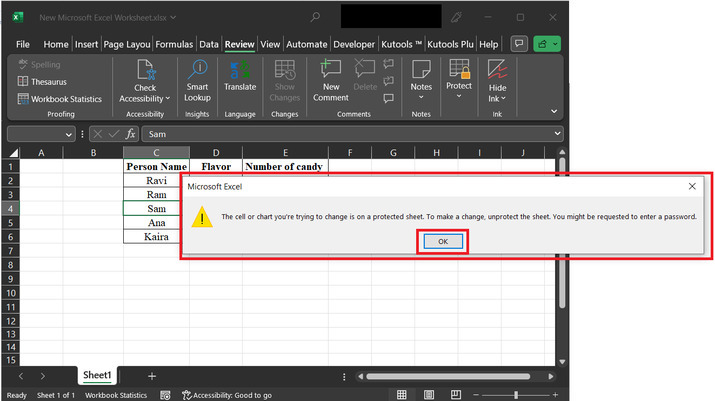Adjust the zoom slider in status bar
Image resolution: width=715 pixels, height=401 pixels.
point(515,395)
